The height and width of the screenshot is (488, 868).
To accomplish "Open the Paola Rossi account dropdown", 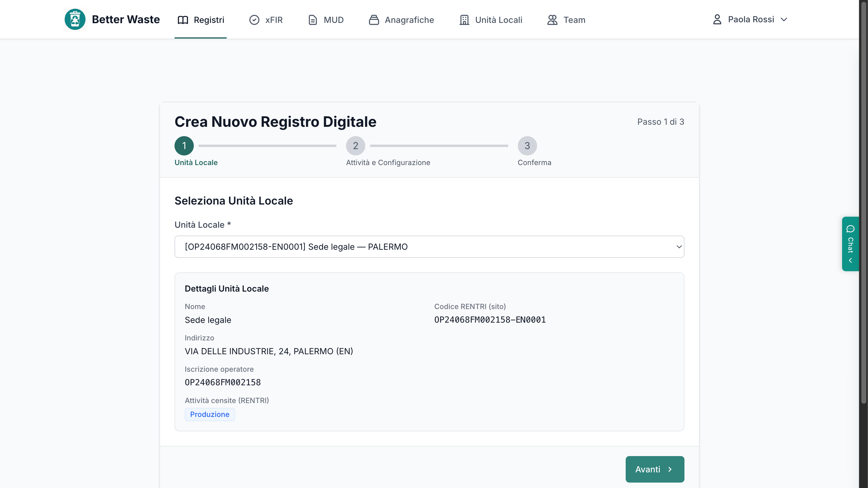I will coord(750,19).
